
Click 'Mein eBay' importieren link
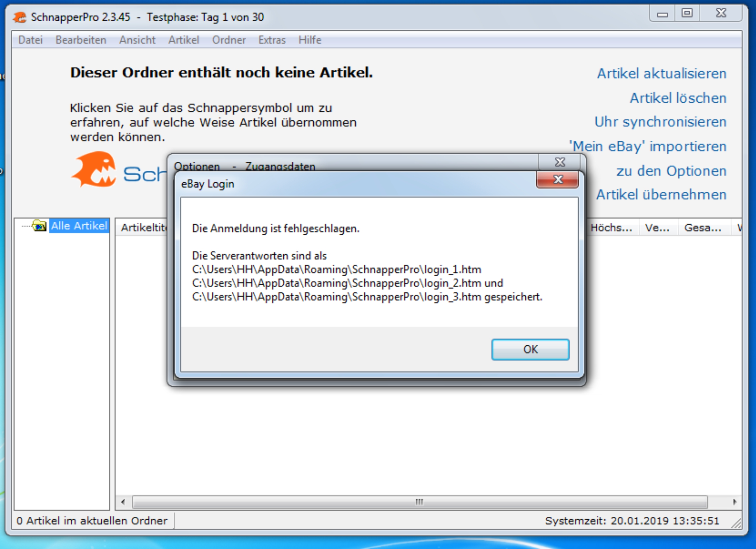(x=648, y=146)
